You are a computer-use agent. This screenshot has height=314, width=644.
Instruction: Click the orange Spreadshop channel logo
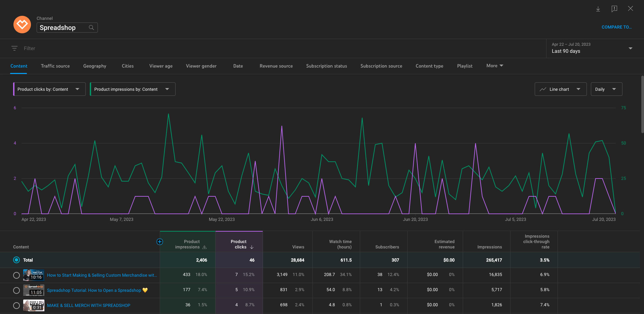tap(22, 25)
